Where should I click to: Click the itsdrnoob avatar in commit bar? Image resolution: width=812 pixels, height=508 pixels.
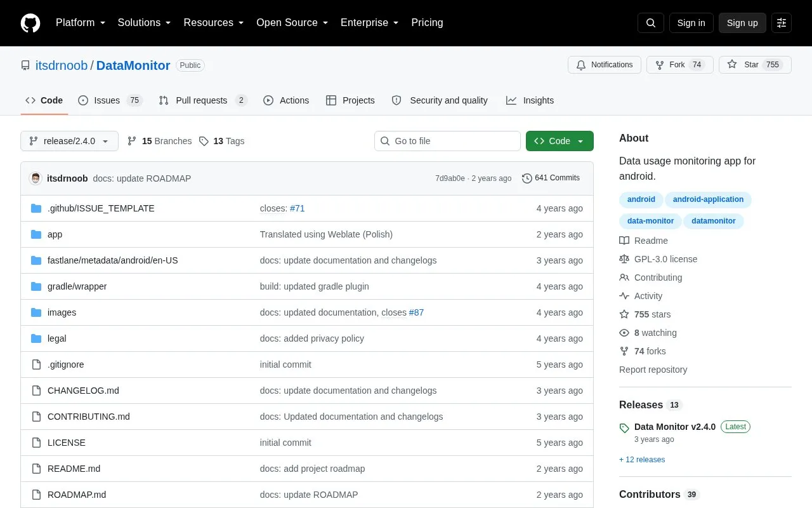coord(36,178)
